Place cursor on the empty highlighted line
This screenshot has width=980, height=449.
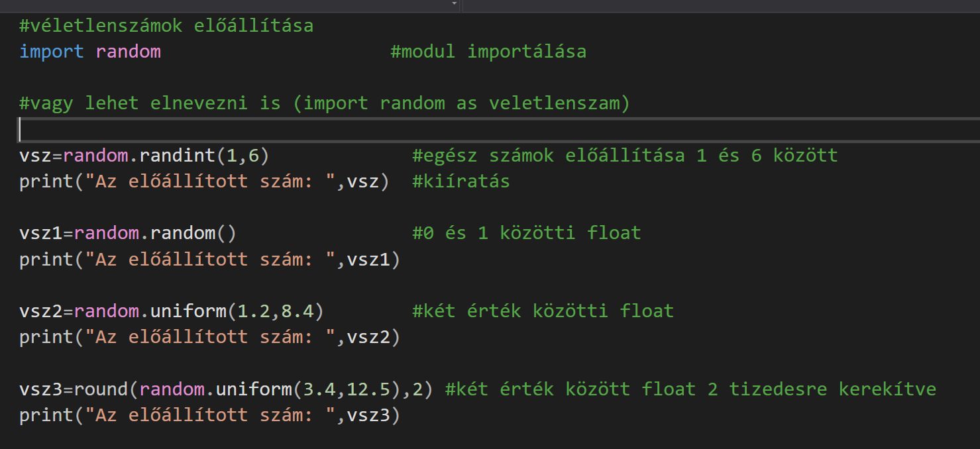[x=464, y=130]
